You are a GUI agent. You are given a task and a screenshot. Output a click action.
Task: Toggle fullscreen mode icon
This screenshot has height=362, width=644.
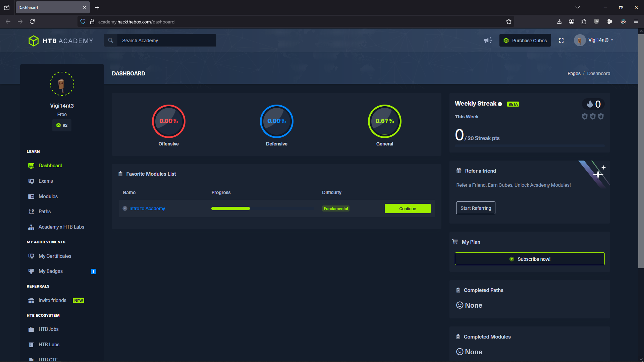[561, 41]
